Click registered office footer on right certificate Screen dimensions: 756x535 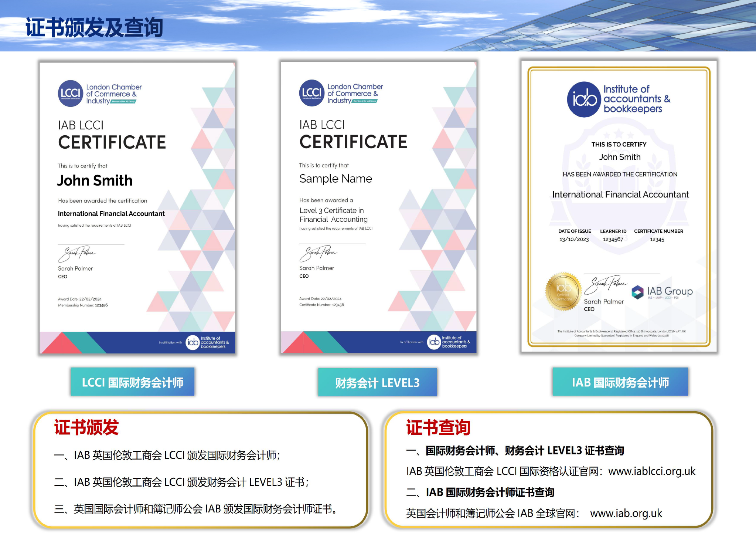(x=622, y=333)
